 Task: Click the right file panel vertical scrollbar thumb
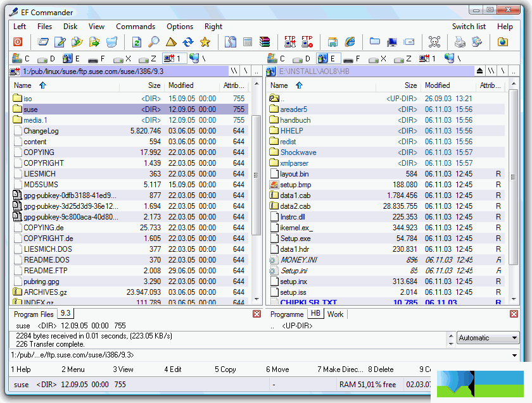coord(514,177)
